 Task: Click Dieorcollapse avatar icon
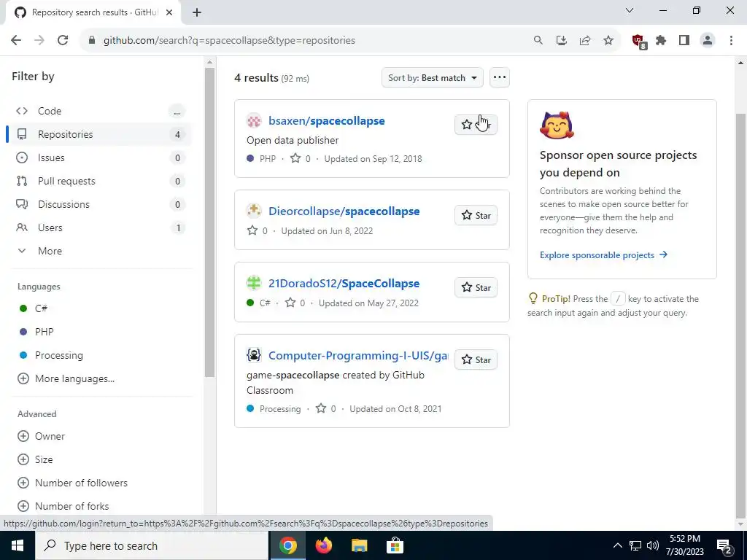pos(254,211)
